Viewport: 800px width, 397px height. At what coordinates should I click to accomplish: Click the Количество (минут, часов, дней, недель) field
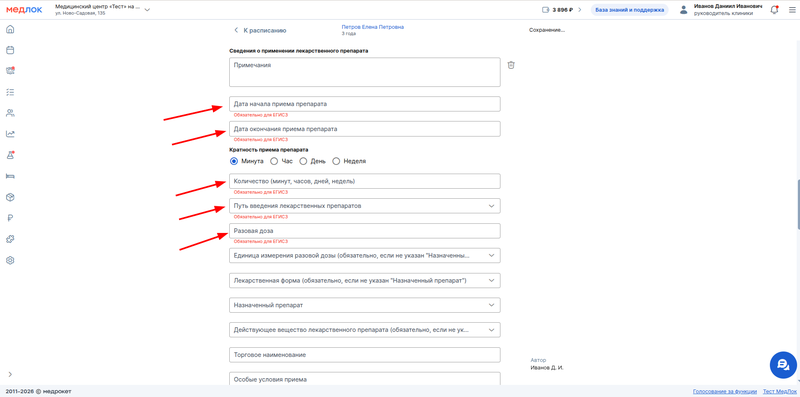tap(365, 181)
